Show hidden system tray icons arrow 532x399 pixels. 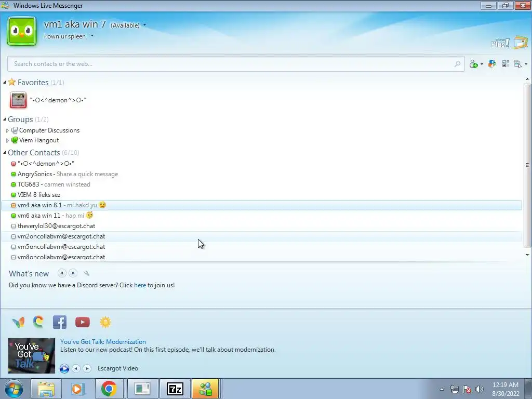pyautogui.click(x=442, y=389)
